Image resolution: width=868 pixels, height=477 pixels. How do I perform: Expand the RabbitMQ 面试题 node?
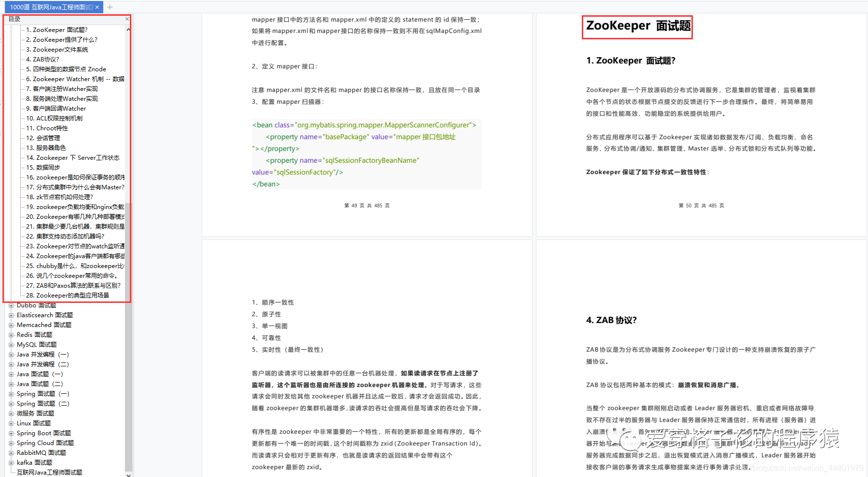(12, 452)
